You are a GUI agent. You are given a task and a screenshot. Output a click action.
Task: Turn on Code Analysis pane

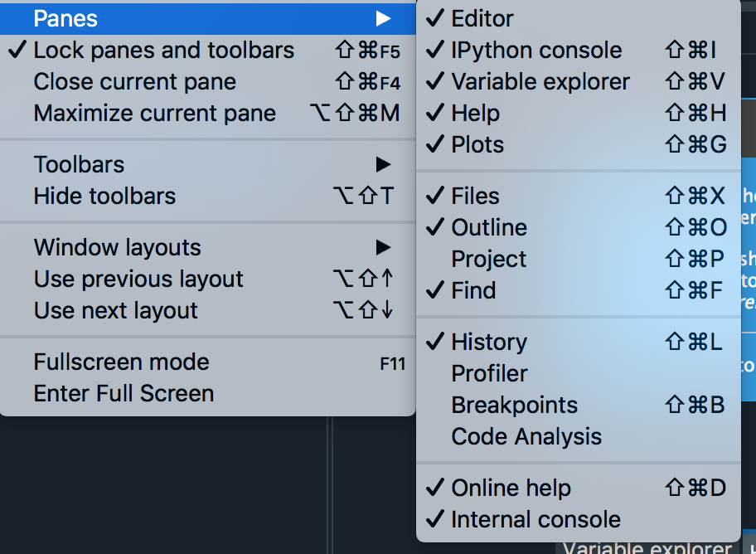coord(526,436)
